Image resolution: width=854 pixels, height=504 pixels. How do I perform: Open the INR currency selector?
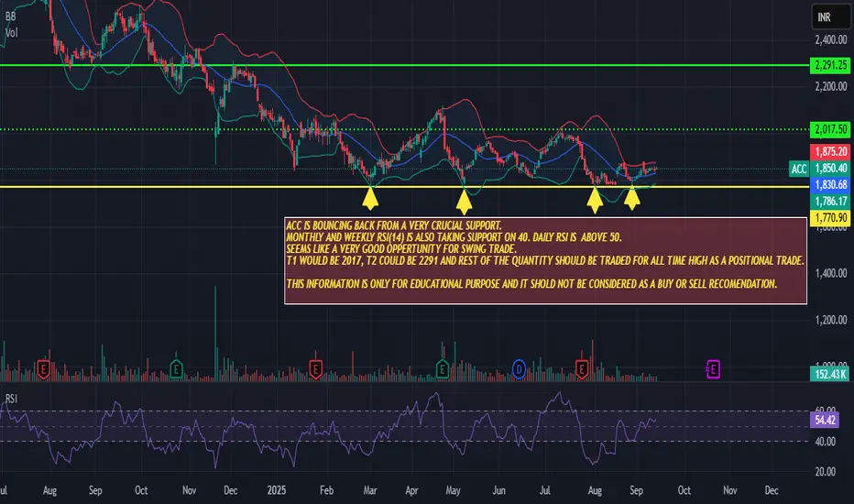[830, 16]
